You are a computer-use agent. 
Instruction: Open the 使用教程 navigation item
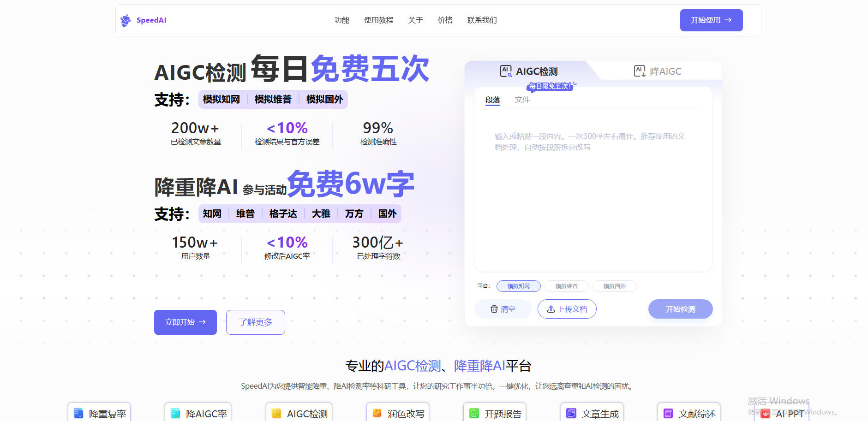379,20
